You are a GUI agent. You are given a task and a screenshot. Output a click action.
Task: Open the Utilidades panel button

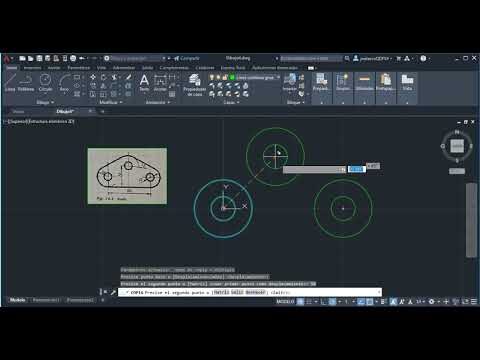click(364, 88)
